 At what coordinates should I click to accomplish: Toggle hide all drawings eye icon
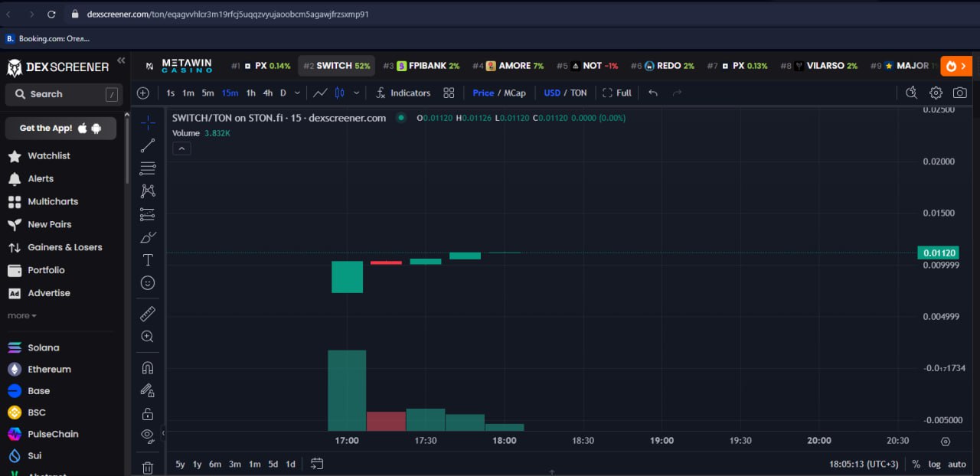click(x=148, y=435)
